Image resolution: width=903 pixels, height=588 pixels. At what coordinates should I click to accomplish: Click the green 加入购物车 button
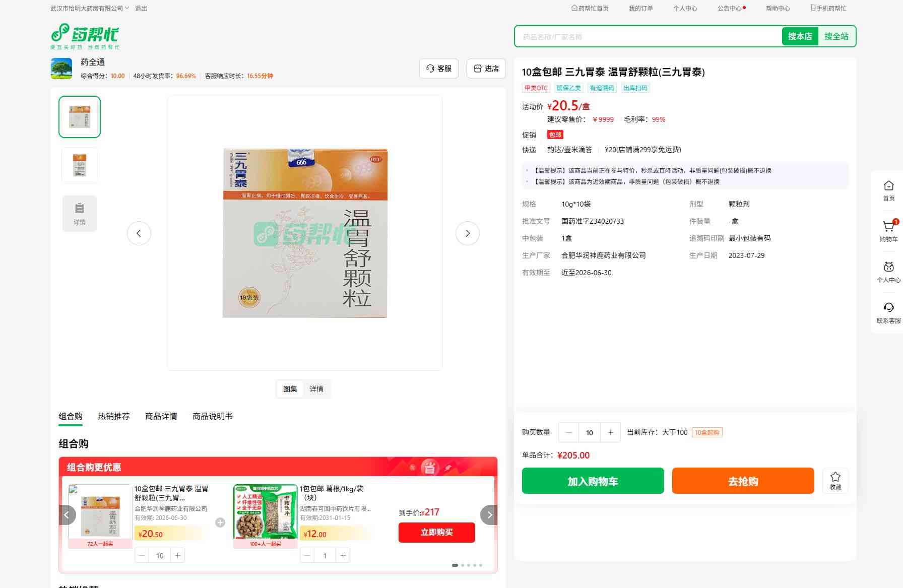click(x=593, y=481)
